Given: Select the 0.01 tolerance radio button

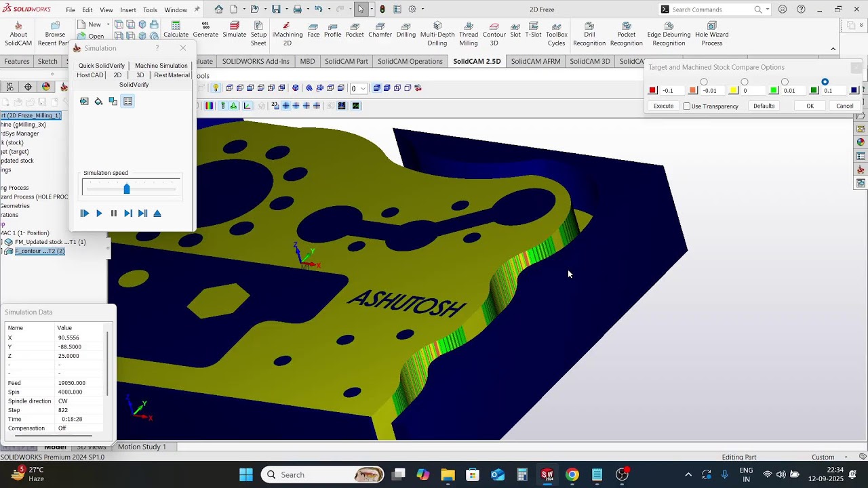Looking at the screenshot, I should 785,82.
